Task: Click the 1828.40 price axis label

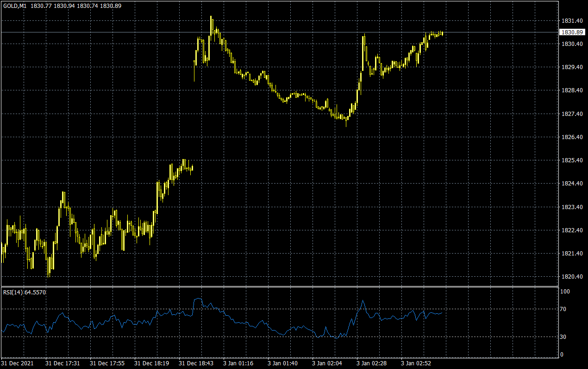Action: click(x=571, y=90)
